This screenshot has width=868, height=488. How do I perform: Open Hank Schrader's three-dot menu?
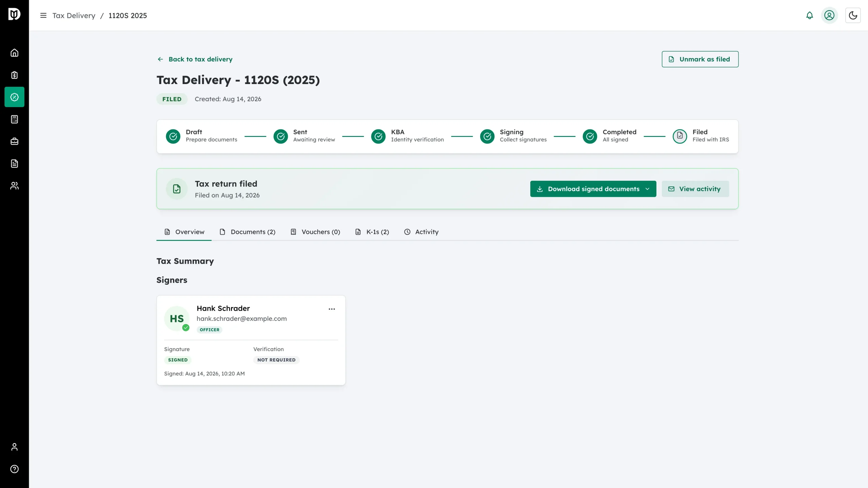pyautogui.click(x=332, y=309)
